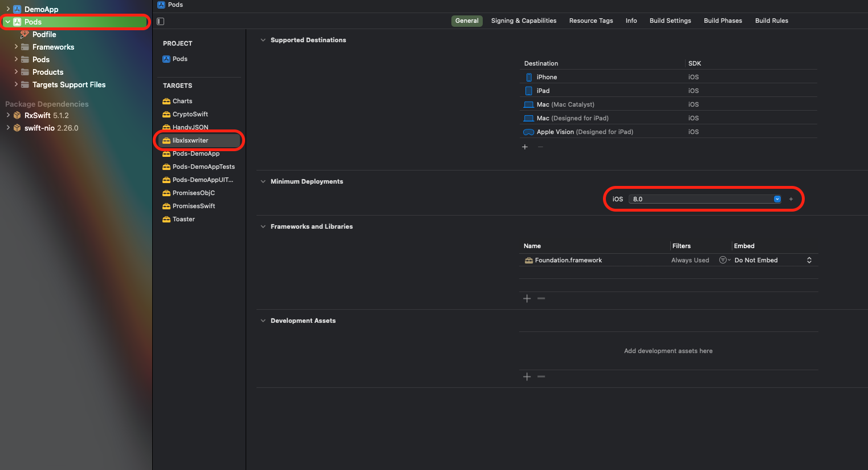Viewport: 868px width, 470px height.
Task: Click the Charts target toolbox icon
Action: click(166, 101)
